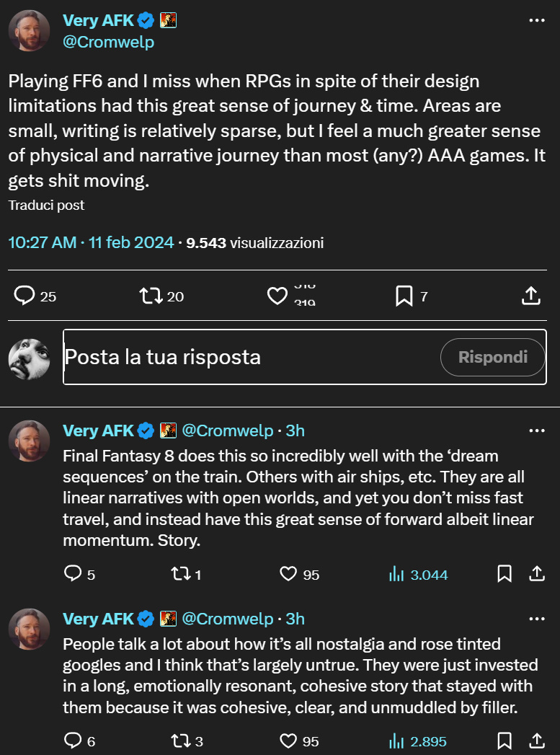Expand the options menu on the Final Fantasy 8 reply
560x755 pixels.
pos(537,429)
